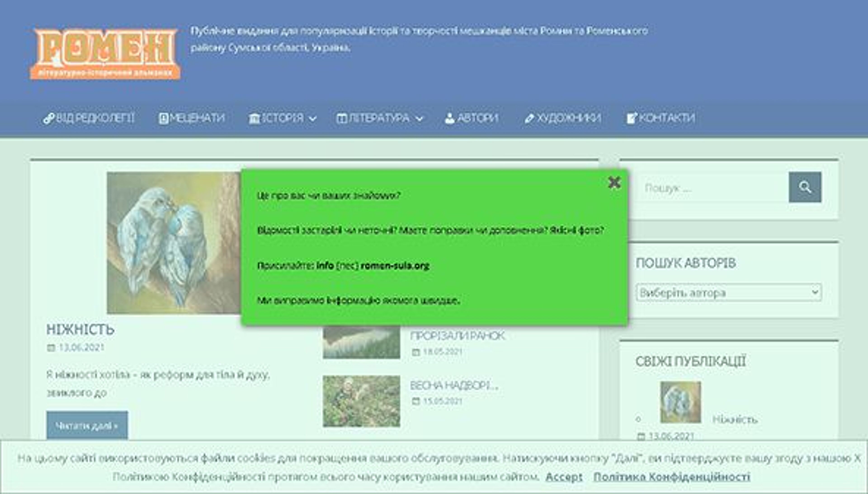Click the calendar icon beside 13.06.2021

52,347
